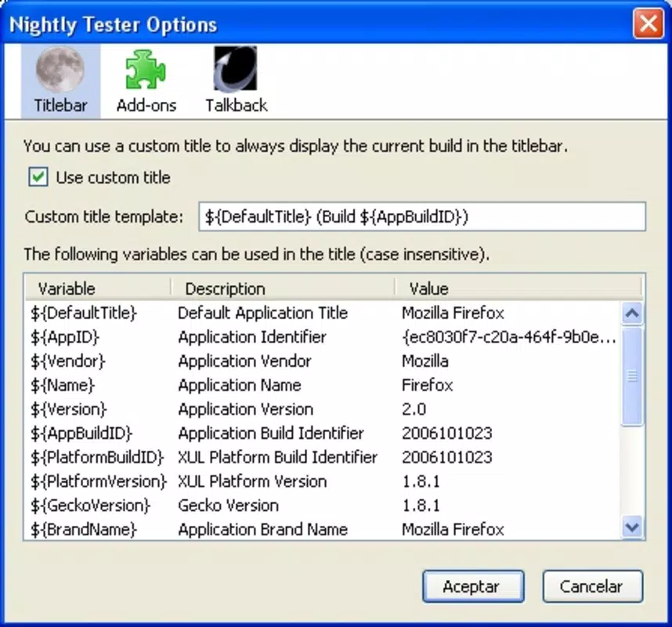Screen dimensions: 672x627
Task: Select the ${GeckoVersion} variable row
Action: 322,506
